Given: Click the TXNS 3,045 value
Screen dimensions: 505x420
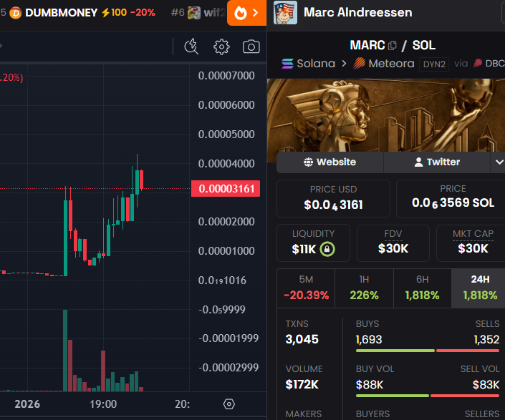Looking at the screenshot, I should [302, 339].
